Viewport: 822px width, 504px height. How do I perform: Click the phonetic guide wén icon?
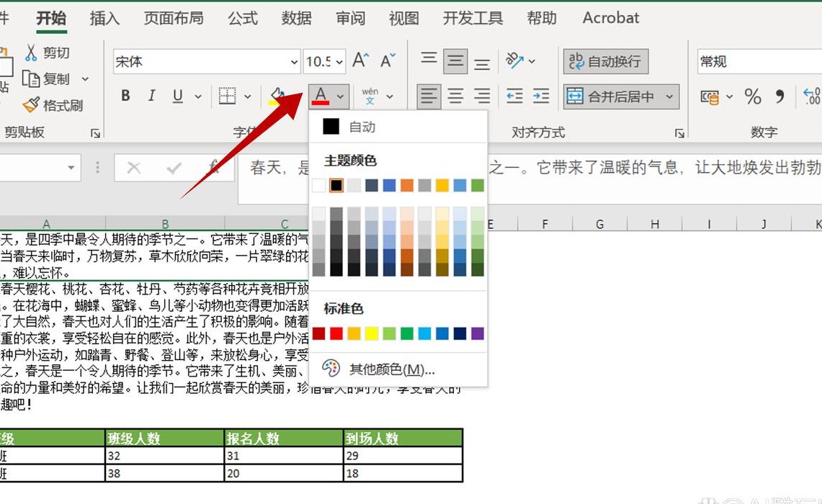[x=370, y=96]
